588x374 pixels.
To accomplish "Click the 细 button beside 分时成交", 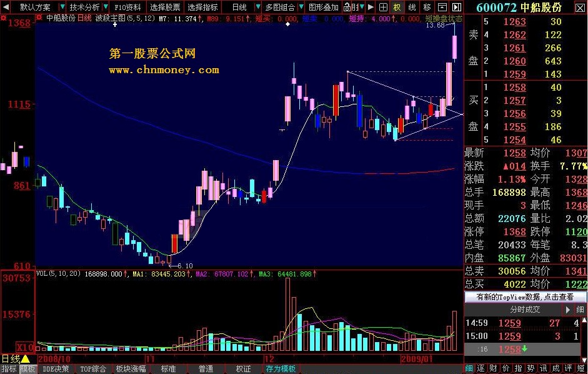I will [x=580, y=310].
